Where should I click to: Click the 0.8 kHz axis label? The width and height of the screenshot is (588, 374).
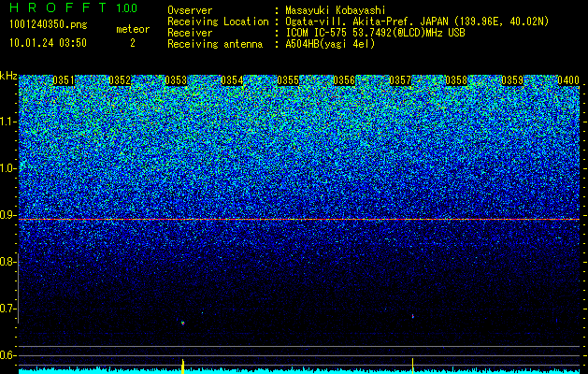pyautogui.click(x=8, y=262)
